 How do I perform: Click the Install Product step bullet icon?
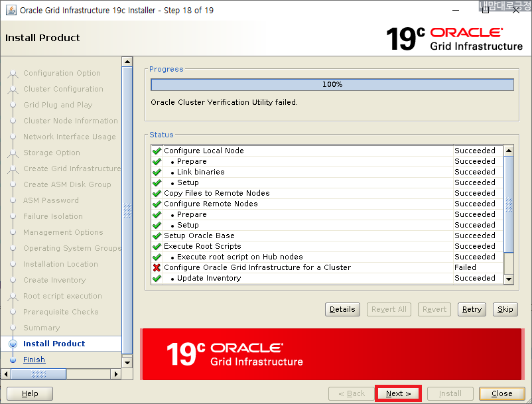pyautogui.click(x=13, y=344)
